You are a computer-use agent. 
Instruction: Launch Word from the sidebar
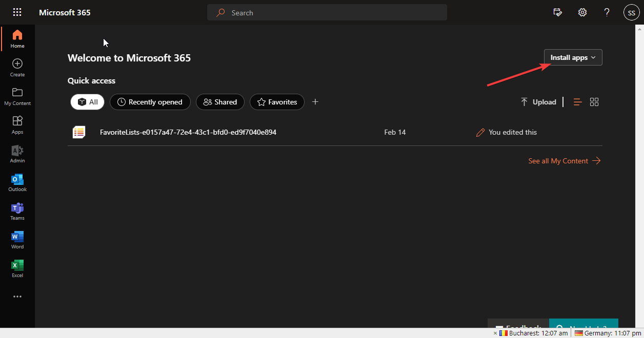point(17,240)
